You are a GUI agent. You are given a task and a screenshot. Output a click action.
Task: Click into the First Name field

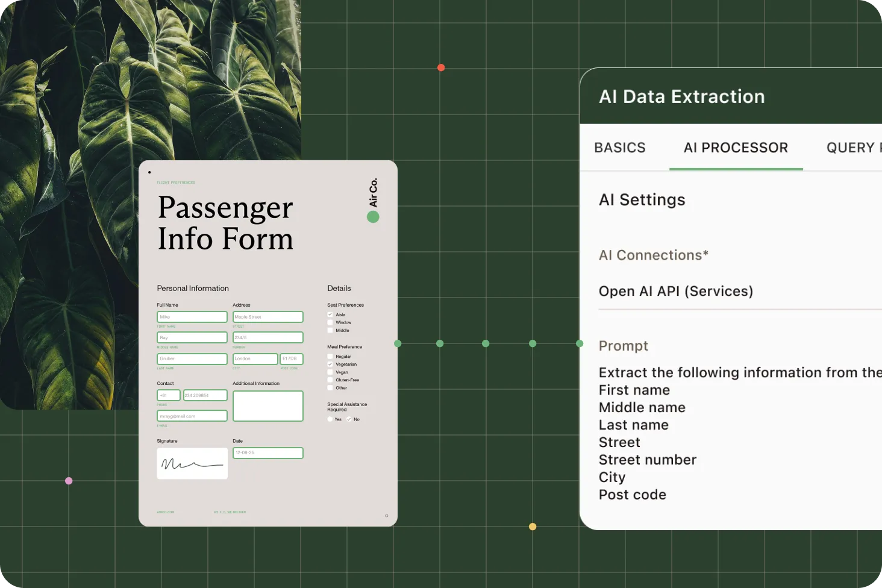point(192,317)
